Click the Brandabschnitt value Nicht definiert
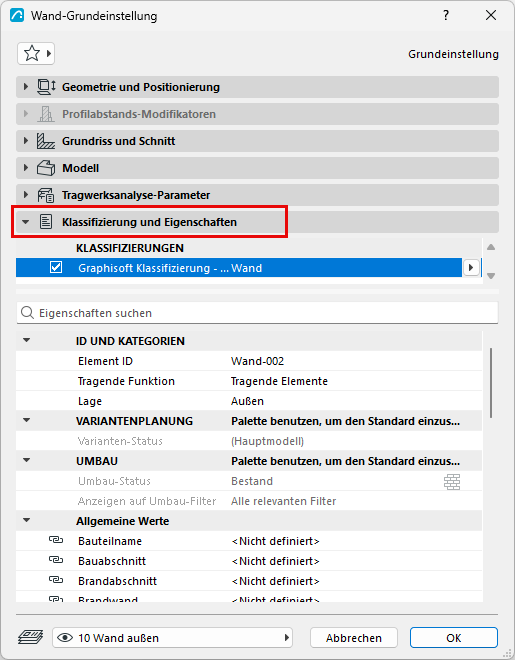 pyautogui.click(x=276, y=581)
